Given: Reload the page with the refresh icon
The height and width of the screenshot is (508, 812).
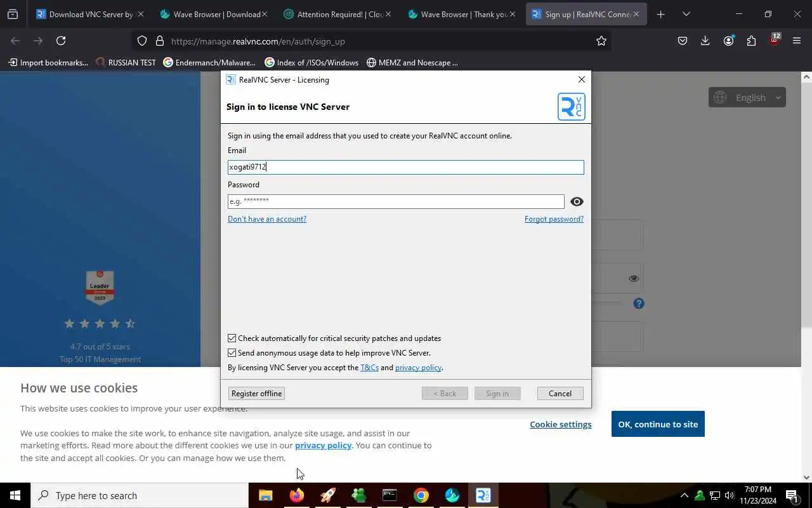Looking at the screenshot, I should (61, 41).
